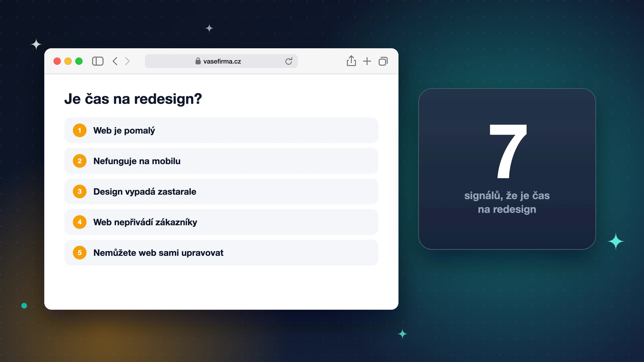The width and height of the screenshot is (644, 362).
Task: Click the large 7 on the card
Action: point(508,151)
